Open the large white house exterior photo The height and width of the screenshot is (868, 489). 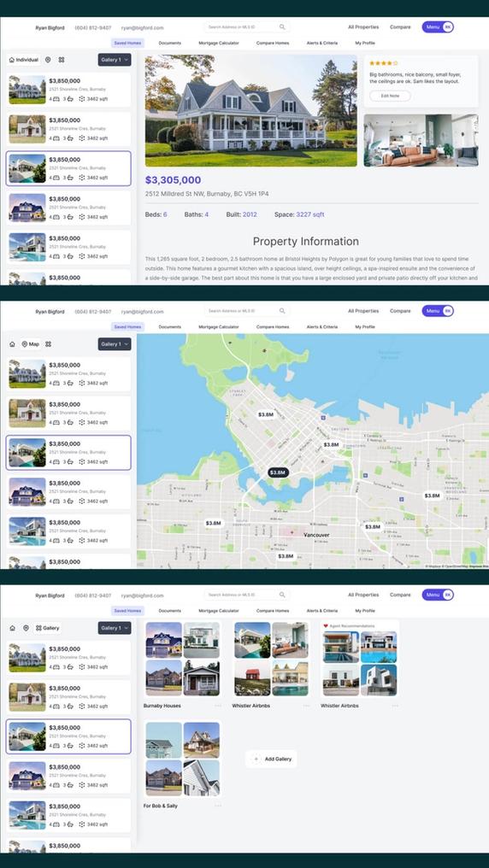click(x=250, y=110)
